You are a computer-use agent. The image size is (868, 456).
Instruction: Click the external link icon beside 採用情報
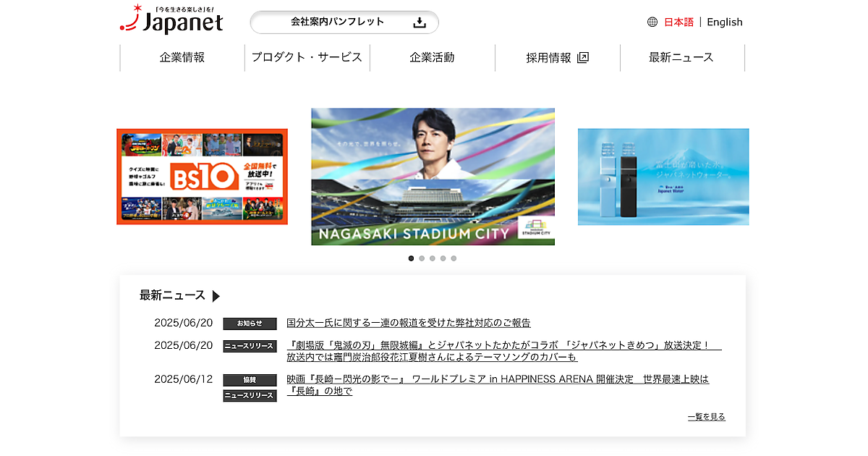583,58
